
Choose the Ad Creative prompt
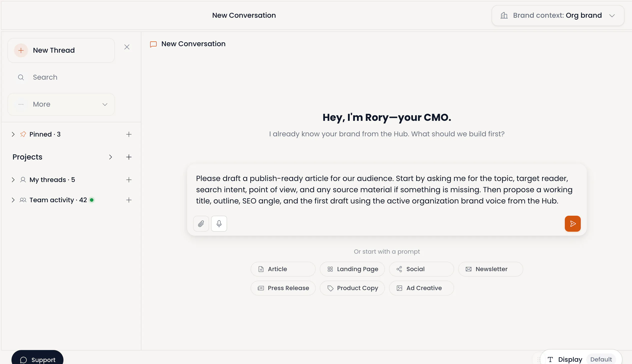click(421, 288)
